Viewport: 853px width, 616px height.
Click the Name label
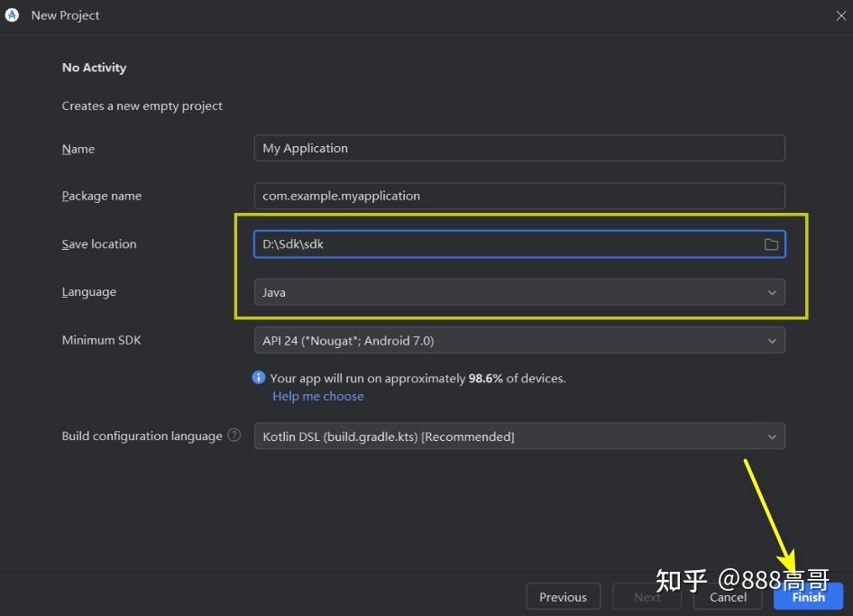click(78, 149)
